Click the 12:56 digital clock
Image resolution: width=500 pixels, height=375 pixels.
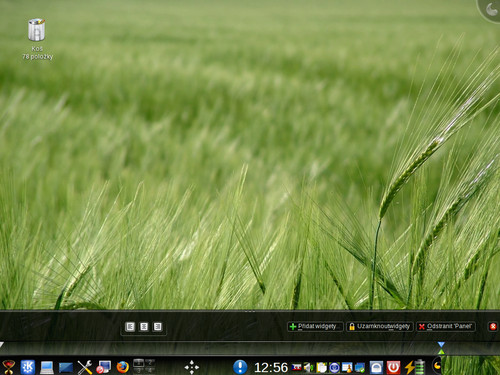[271, 367]
